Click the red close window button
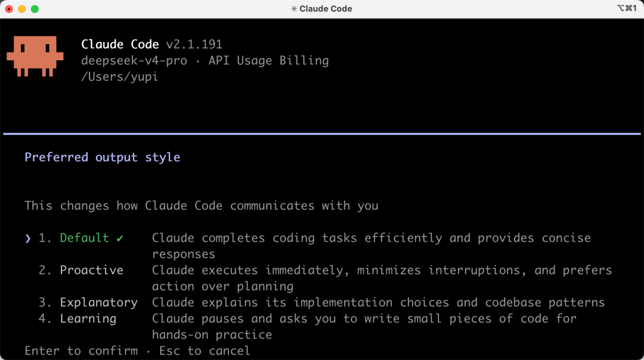The image size is (644, 360). point(9,9)
